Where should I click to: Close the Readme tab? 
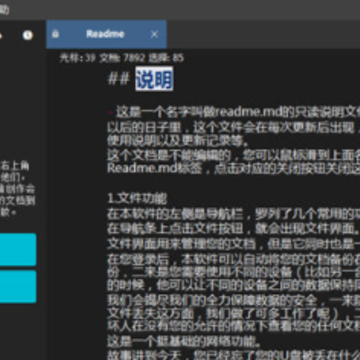click(x=154, y=34)
